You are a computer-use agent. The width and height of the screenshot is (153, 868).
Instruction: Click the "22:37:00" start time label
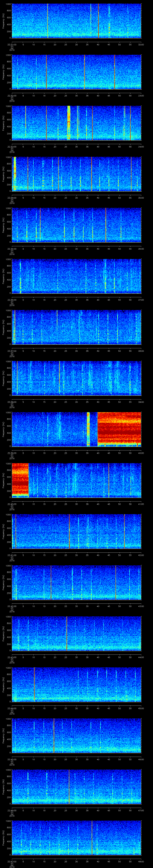12,351
